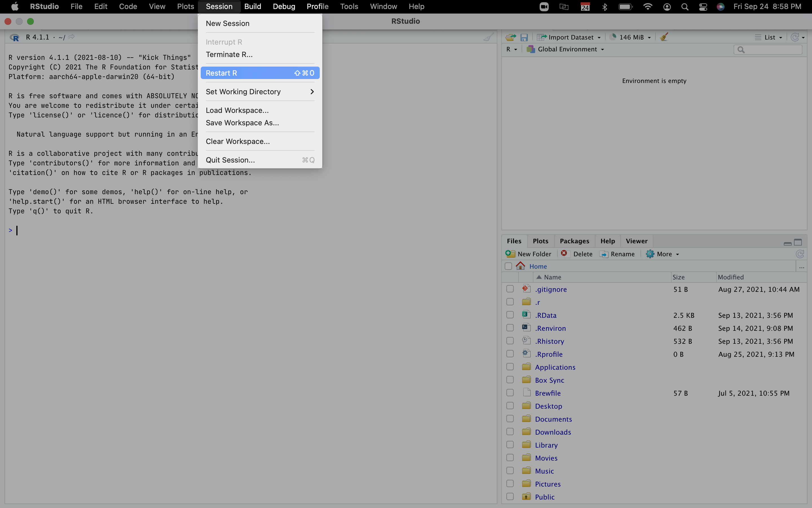Viewport: 812px width, 508px height.
Task: Click the Public folder icon
Action: point(526,496)
